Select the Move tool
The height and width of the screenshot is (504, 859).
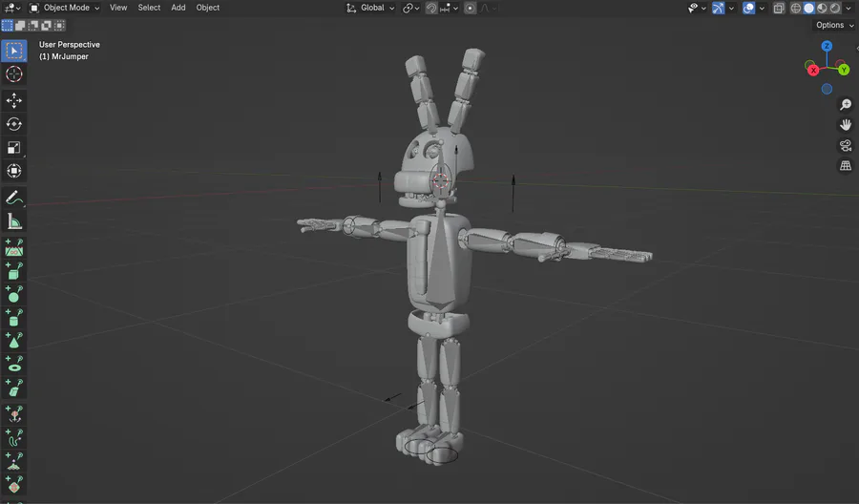[14, 100]
